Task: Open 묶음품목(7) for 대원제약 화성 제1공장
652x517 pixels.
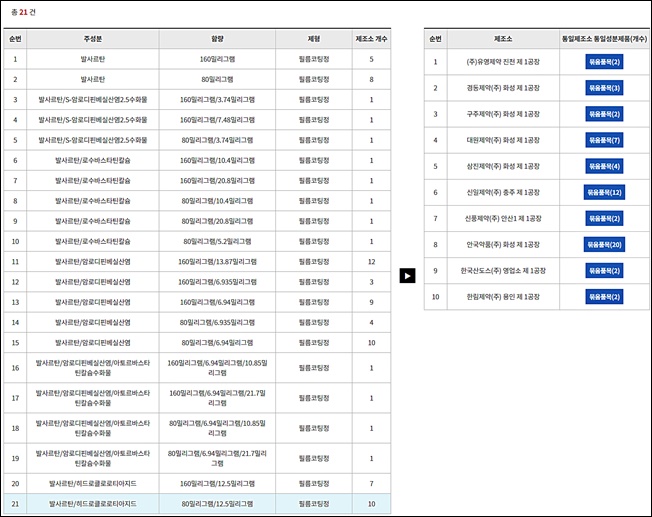Action: 604,140
